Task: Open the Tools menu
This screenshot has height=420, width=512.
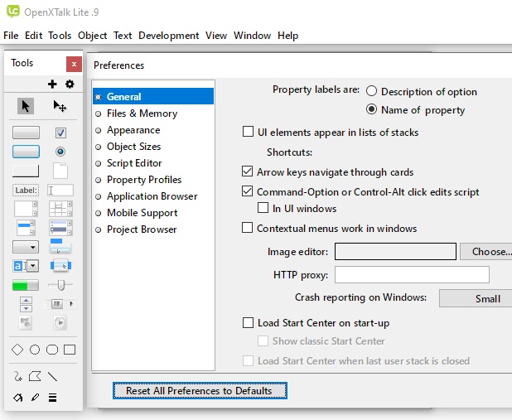Action: (60, 36)
